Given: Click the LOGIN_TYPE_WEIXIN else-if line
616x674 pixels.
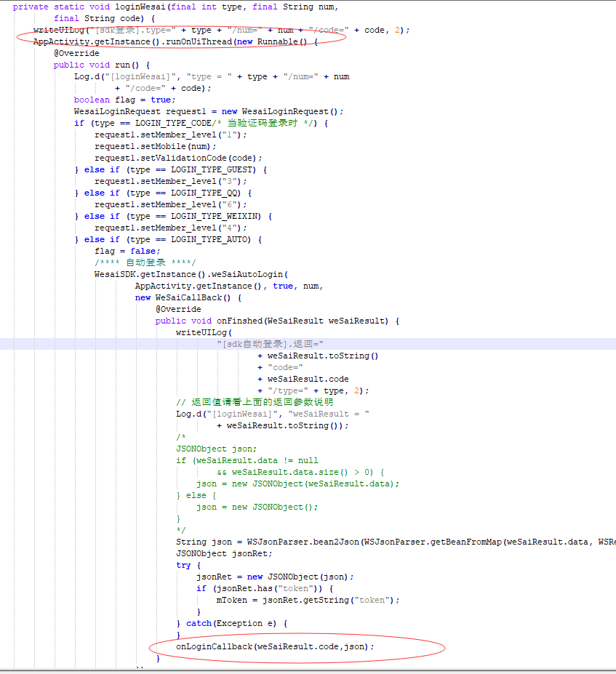Looking at the screenshot, I should point(173,216).
